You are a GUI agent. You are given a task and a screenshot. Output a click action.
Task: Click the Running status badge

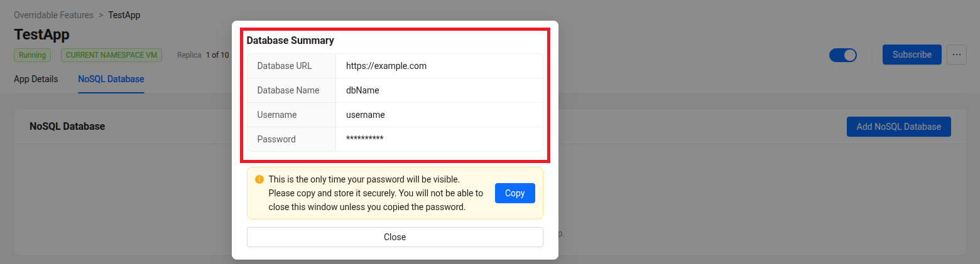(x=32, y=55)
